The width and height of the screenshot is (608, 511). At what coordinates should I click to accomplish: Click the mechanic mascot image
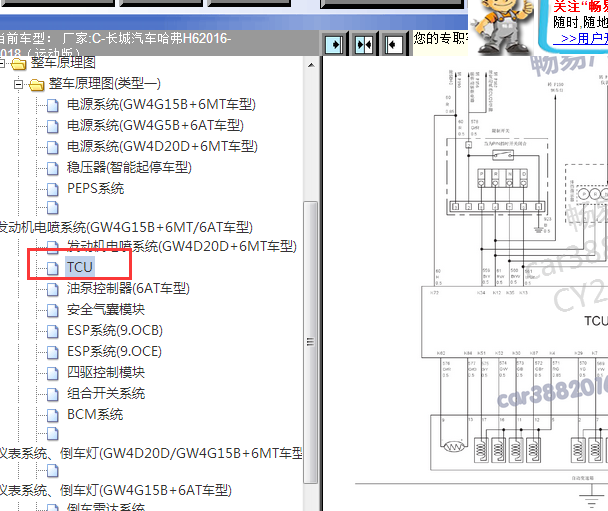pyautogui.click(x=502, y=26)
